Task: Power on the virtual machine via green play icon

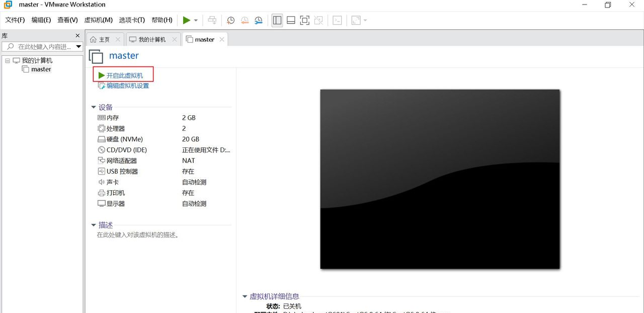Action: (186, 20)
